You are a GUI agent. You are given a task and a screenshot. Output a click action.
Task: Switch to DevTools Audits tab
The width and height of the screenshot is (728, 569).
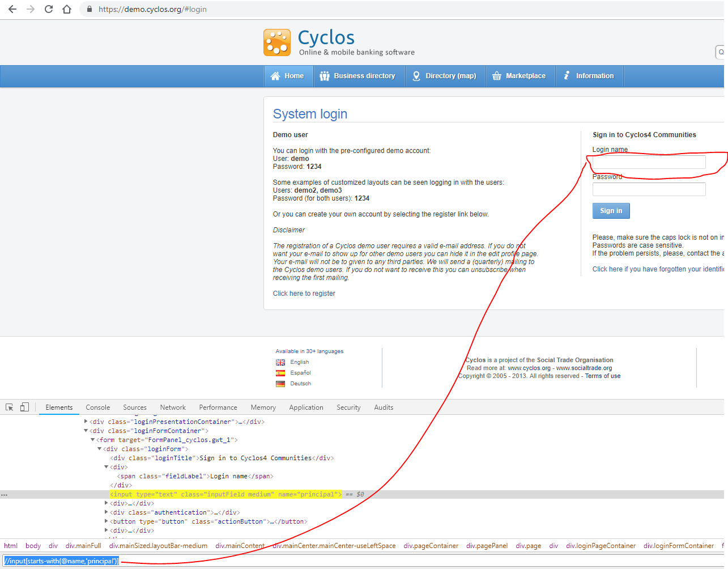pos(384,407)
